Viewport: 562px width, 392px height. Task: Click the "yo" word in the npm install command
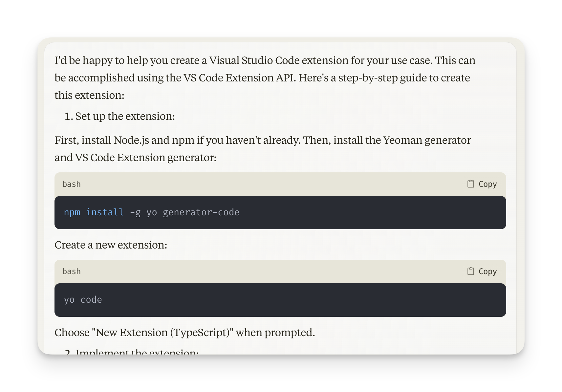tap(152, 212)
